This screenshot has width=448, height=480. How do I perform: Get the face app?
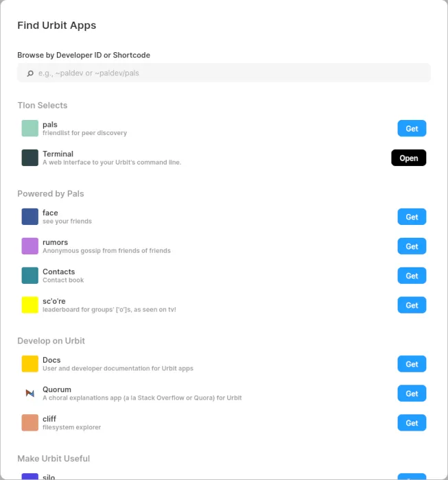point(412,217)
